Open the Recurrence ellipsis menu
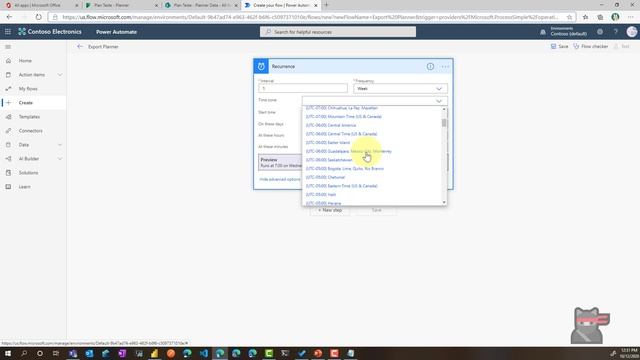 (x=445, y=66)
